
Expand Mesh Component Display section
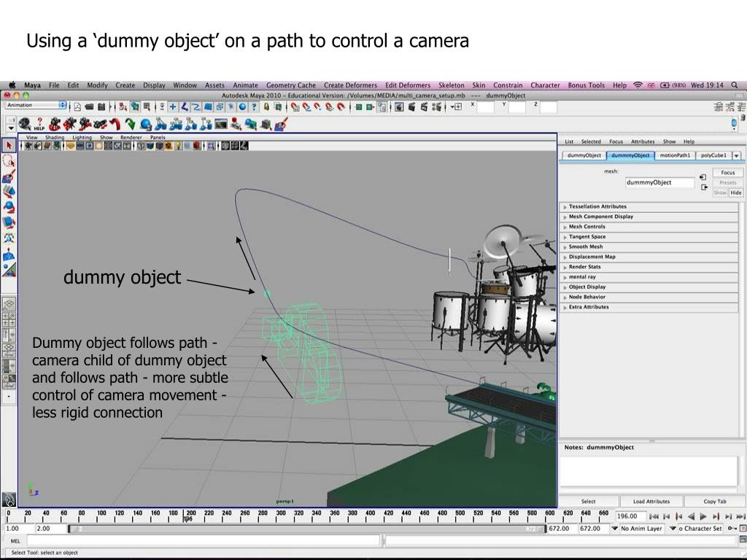[649, 217]
